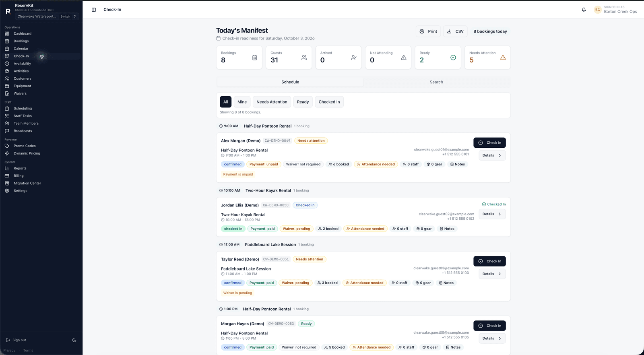This screenshot has height=355, width=644.
Task: Check in Alex Morgan booking
Action: [489, 143]
